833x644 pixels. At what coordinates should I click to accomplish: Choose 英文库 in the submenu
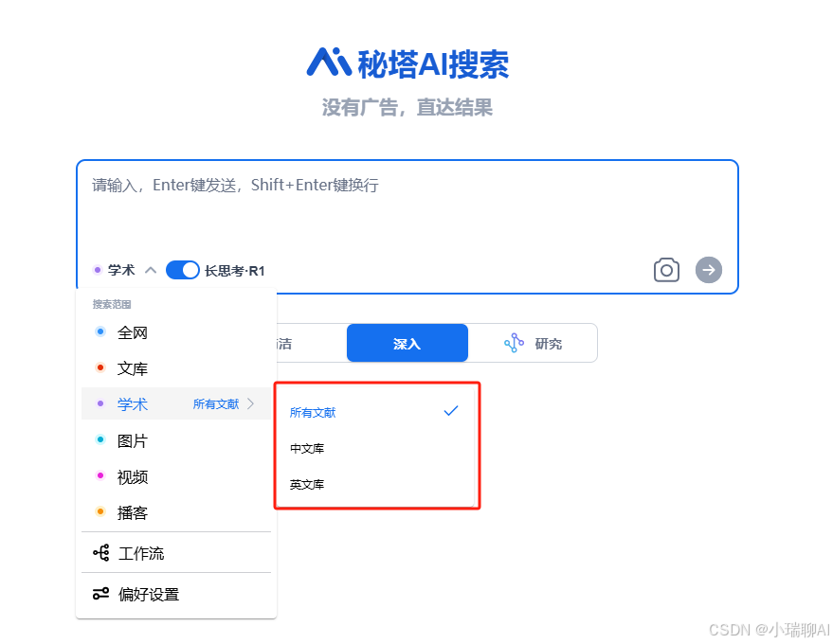coord(374,484)
